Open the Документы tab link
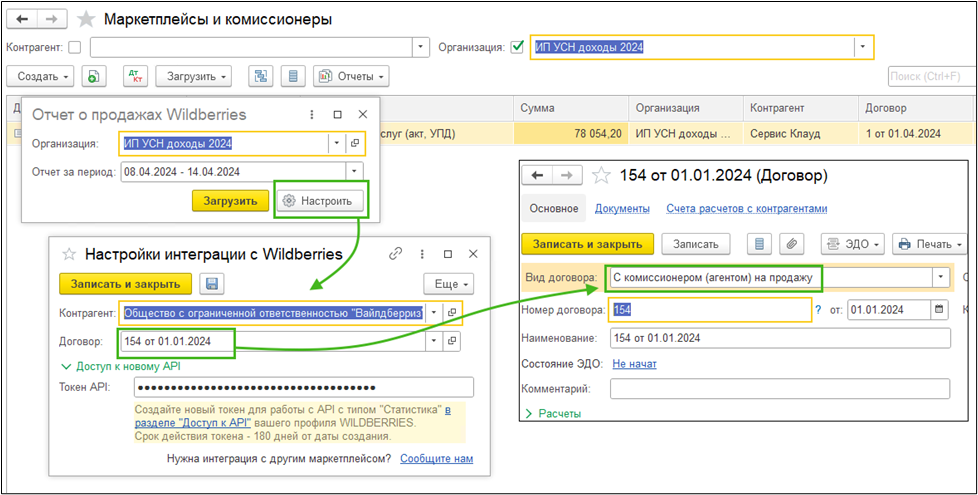Screen dimensions: 978x495 tap(622, 209)
